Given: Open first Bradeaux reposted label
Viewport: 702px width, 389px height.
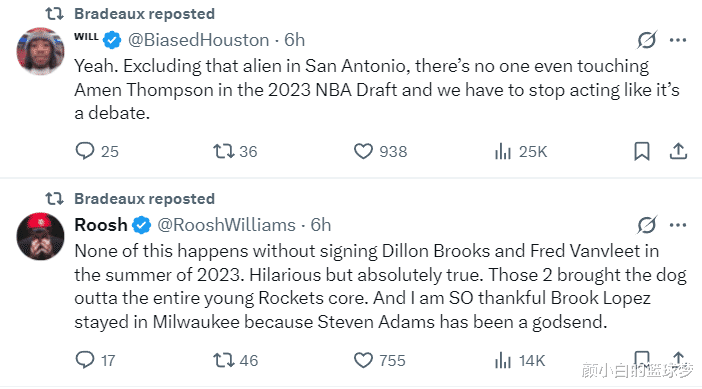Looking at the screenshot, I should point(144,14).
